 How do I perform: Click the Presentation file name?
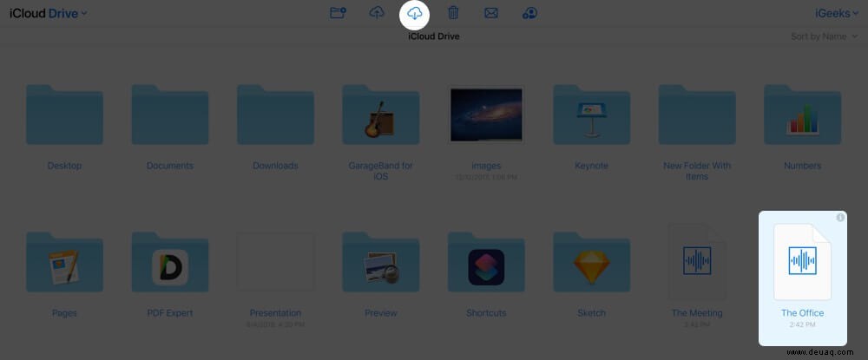(276, 313)
